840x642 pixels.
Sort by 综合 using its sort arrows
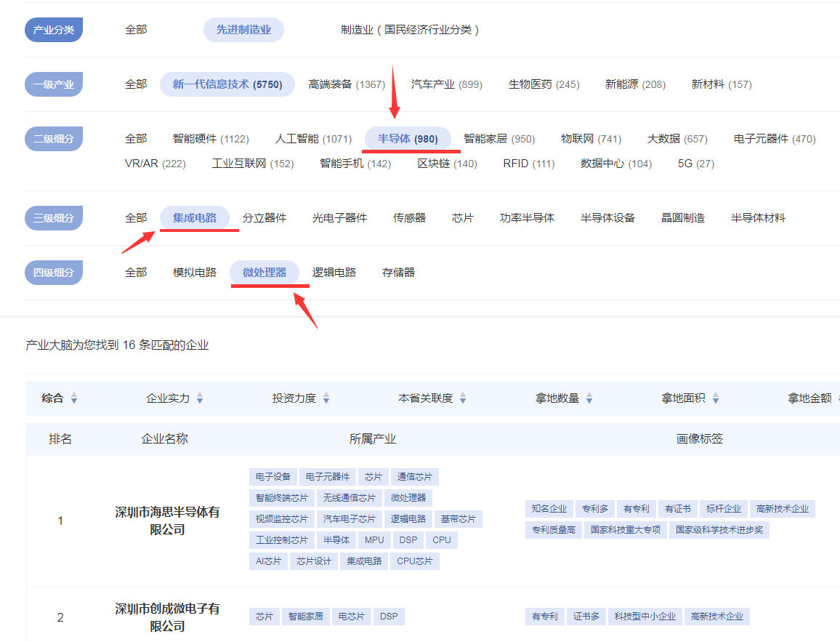point(73,398)
